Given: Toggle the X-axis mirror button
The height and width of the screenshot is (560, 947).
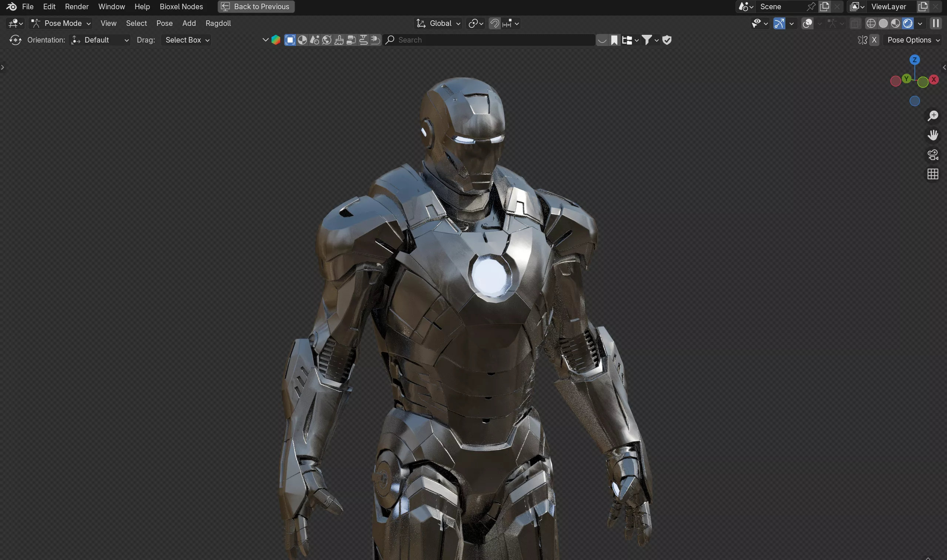Looking at the screenshot, I should point(874,40).
